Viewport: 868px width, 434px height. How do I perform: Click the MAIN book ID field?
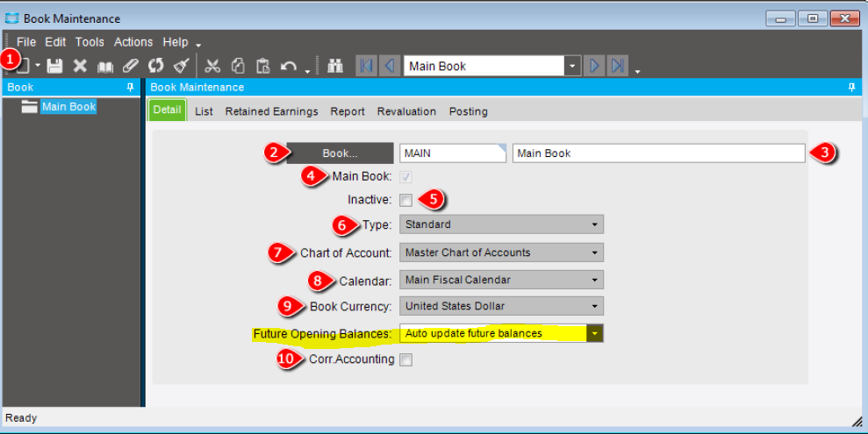tap(453, 153)
